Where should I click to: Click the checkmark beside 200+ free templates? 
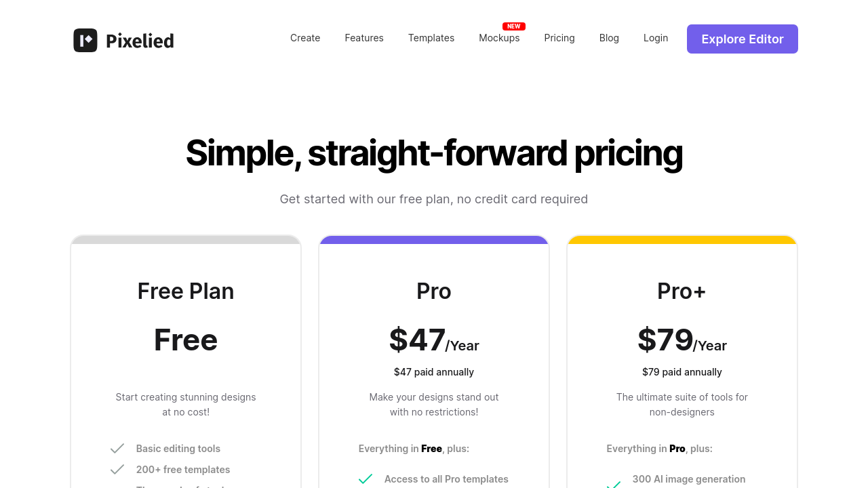pos(117,470)
